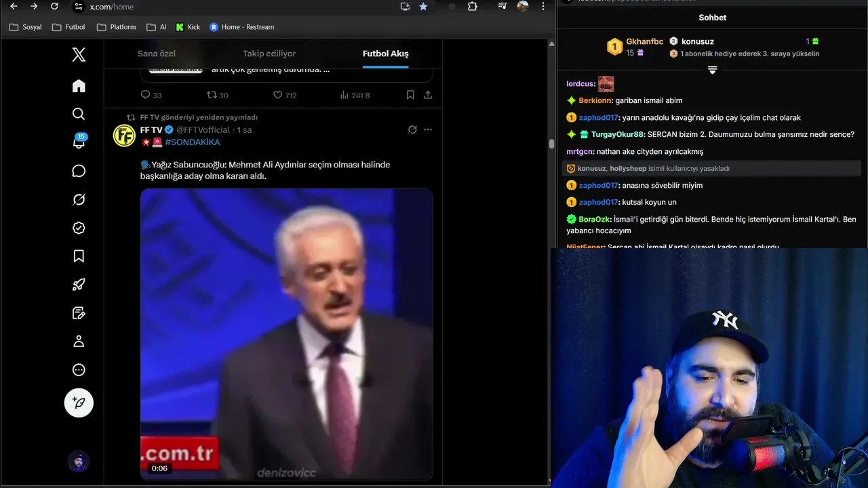Open notifications bell with 15 badge
This screenshot has height=488, width=868.
79,142
